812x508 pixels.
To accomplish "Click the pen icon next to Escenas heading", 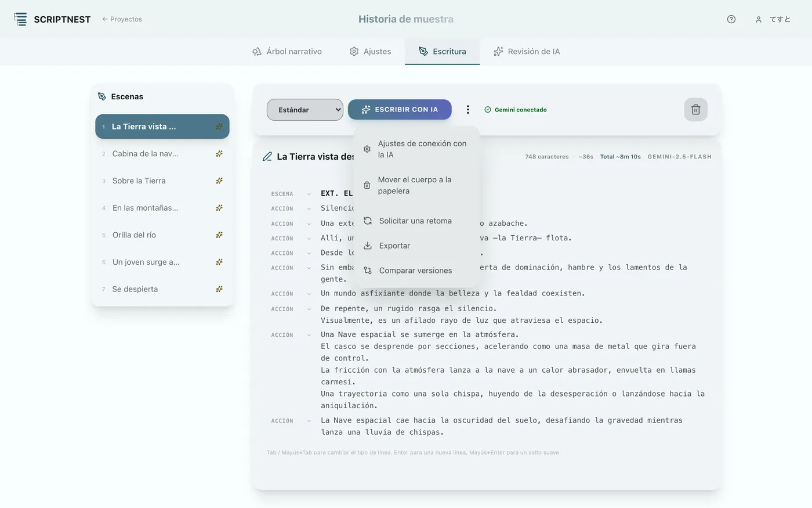I will coord(102,96).
